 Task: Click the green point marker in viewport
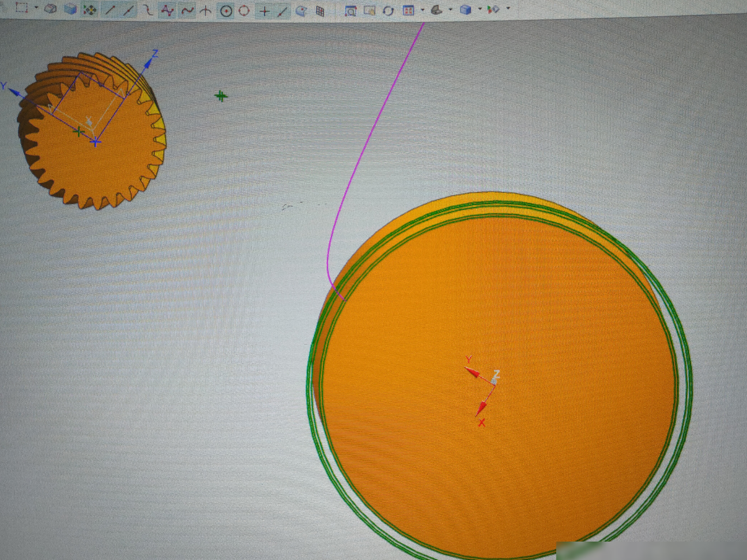click(221, 96)
